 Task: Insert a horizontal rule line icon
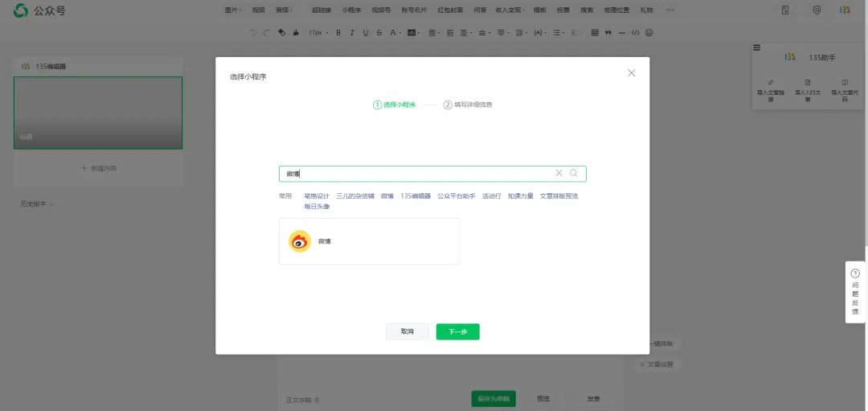(621, 33)
